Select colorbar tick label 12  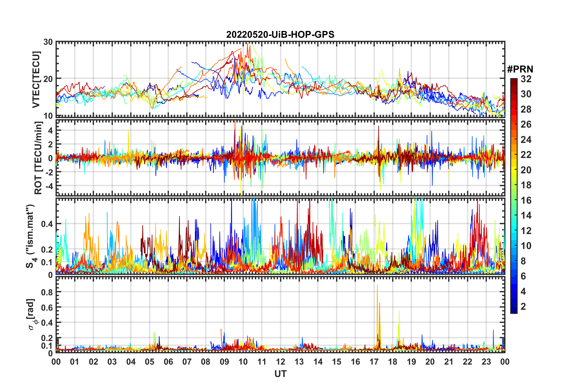[x=526, y=230]
